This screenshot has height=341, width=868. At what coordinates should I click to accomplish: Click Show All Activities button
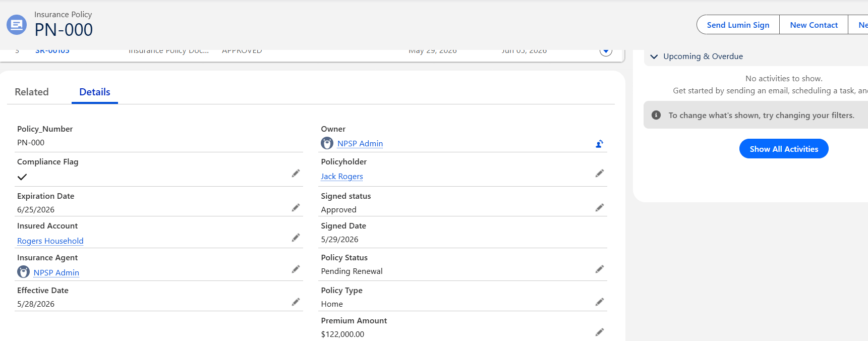pos(784,149)
